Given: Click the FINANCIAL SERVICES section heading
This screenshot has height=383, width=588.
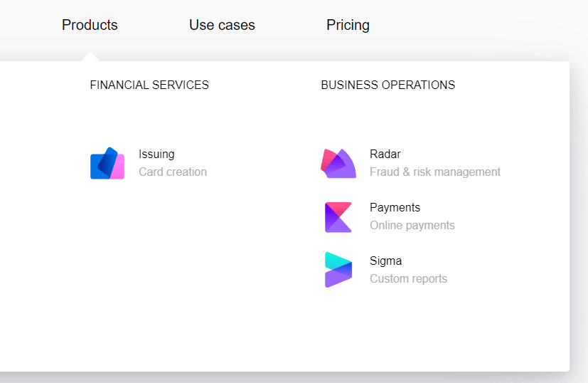Looking at the screenshot, I should tap(149, 85).
